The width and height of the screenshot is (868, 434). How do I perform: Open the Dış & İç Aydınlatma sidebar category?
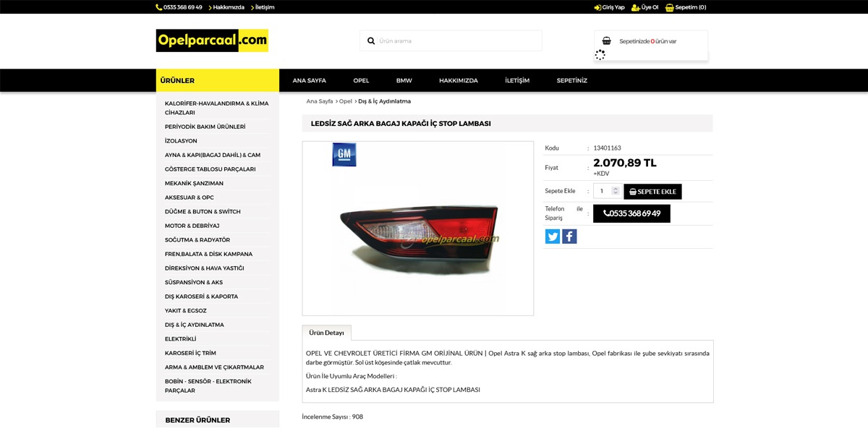coord(195,325)
